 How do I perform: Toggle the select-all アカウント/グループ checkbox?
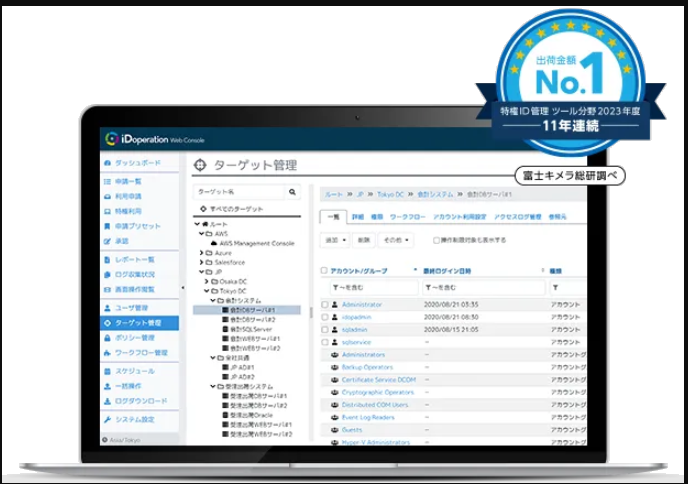(324, 270)
